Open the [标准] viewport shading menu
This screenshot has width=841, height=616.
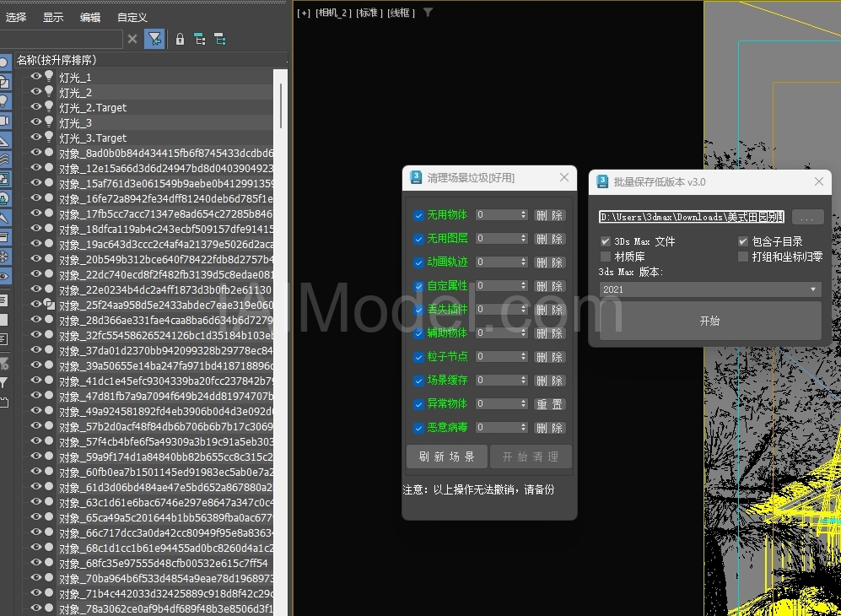click(x=370, y=13)
